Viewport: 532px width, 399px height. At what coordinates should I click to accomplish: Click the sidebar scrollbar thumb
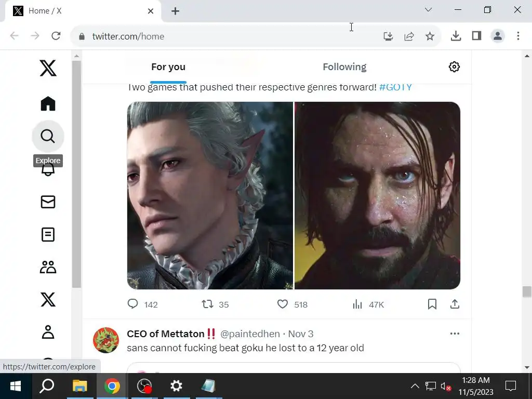pyautogui.click(x=76, y=174)
